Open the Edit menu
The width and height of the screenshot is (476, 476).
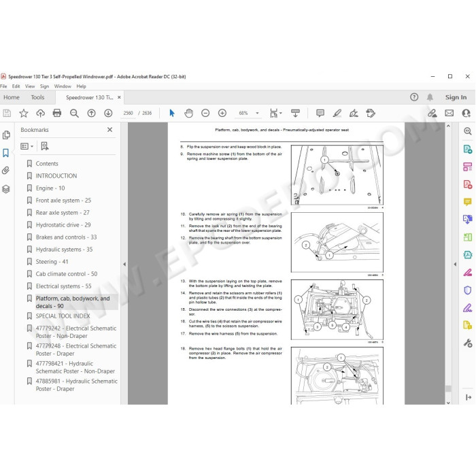coord(16,86)
